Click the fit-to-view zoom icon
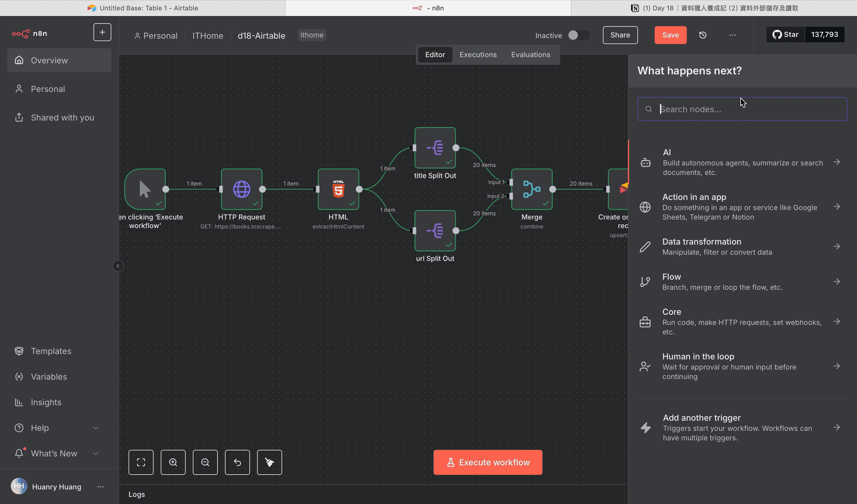This screenshot has height=504, width=857. tap(141, 462)
